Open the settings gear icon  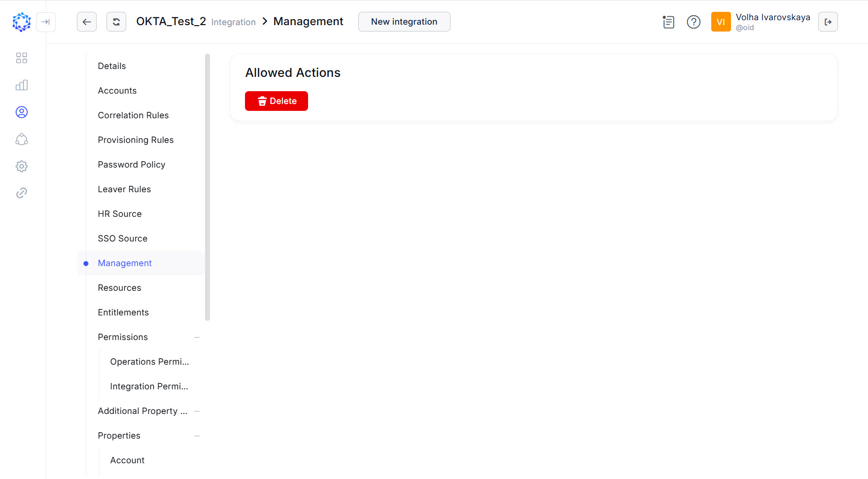(21, 166)
